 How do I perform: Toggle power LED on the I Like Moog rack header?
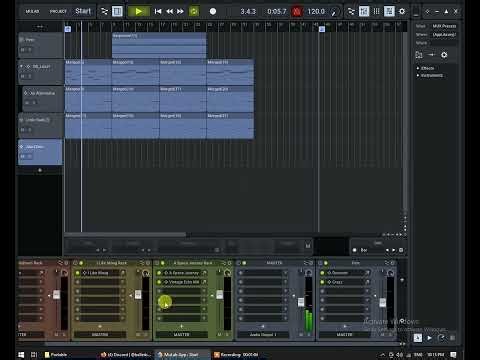tap(81, 263)
